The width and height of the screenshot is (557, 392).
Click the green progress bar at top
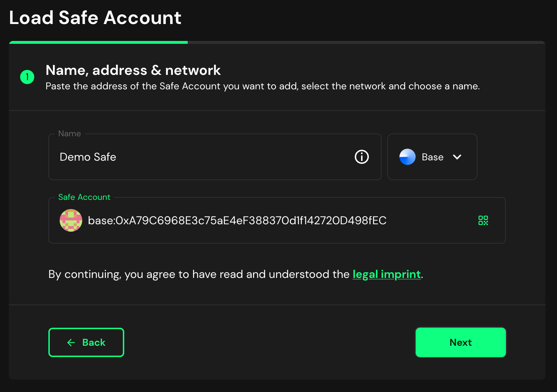pyautogui.click(x=98, y=42)
